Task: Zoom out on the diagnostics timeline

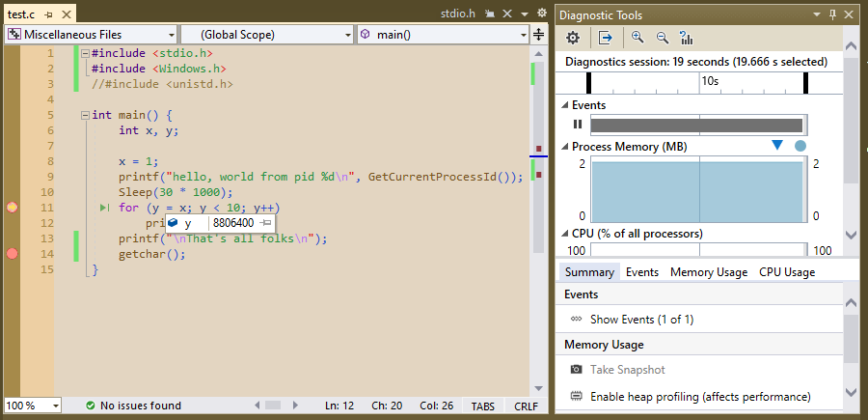Action: (662, 38)
